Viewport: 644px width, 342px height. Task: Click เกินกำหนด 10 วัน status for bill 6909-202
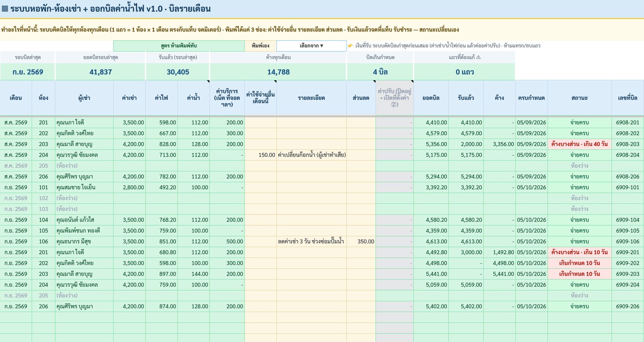click(580, 263)
